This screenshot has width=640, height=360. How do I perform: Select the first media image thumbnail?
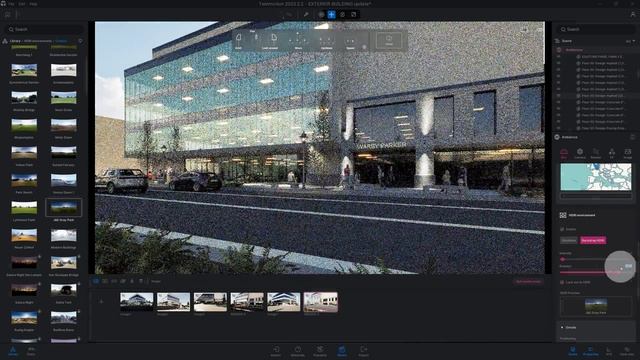(136, 302)
